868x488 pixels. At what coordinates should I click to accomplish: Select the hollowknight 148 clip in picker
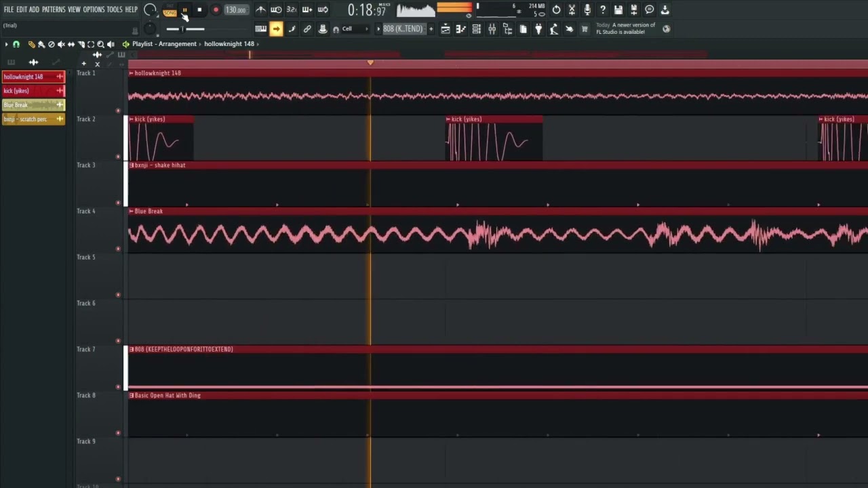click(x=33, y=77)
